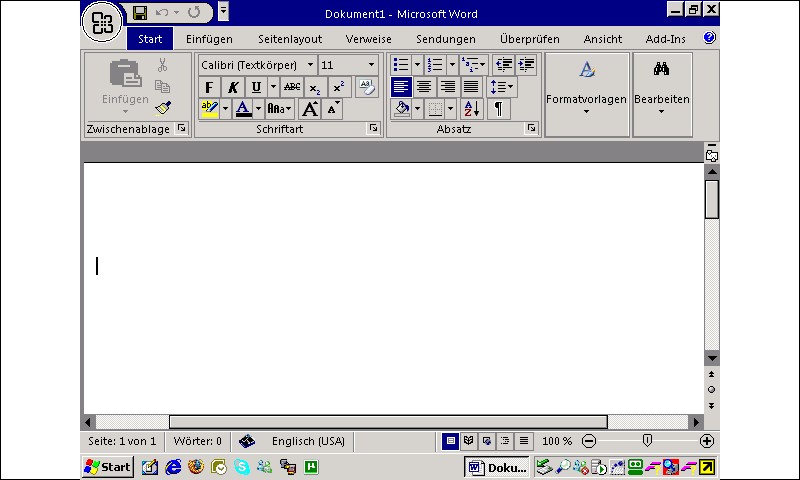The height and width of the screenshot is (480, 800).
Task: Open Formatvorlagen styles gallery
Action: click(587, 94)
